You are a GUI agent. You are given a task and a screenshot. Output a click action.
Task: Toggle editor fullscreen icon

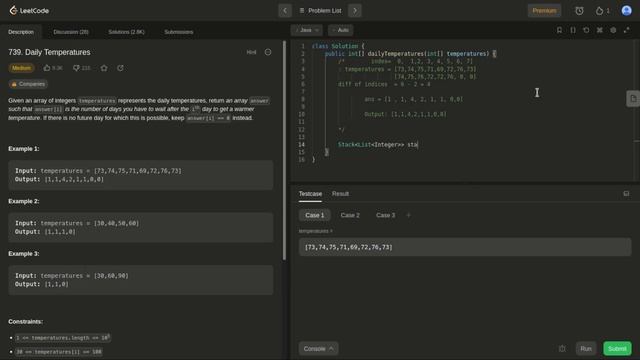tap(627, 30)
